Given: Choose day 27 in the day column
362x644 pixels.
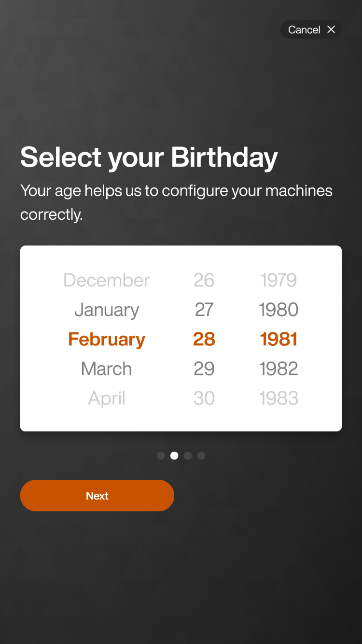Looking at the screenshot, I should 204,310.
